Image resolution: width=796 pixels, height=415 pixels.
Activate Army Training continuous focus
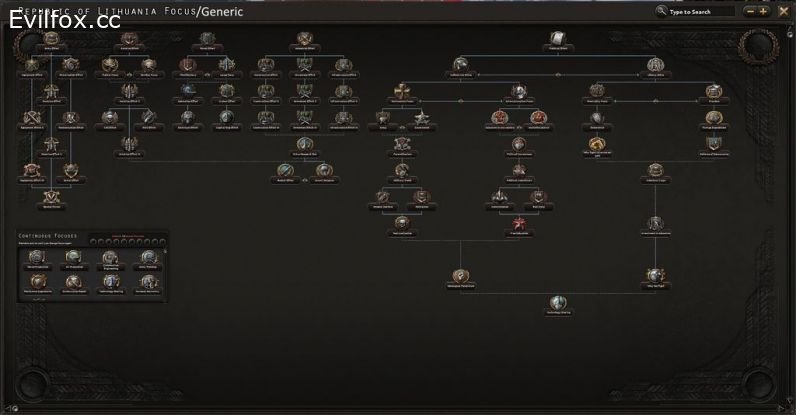[148, 258]
